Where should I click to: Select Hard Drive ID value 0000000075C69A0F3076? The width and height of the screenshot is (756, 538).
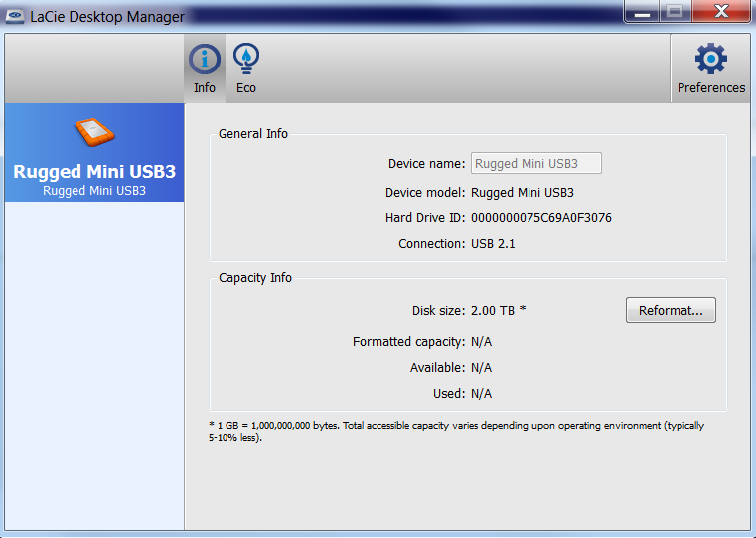[541, 218]
